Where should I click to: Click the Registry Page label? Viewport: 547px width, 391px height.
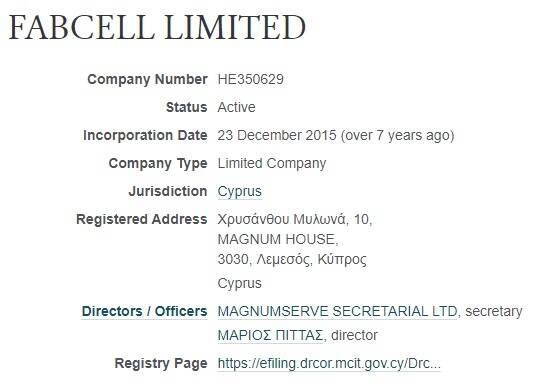[x=161, y=363]
